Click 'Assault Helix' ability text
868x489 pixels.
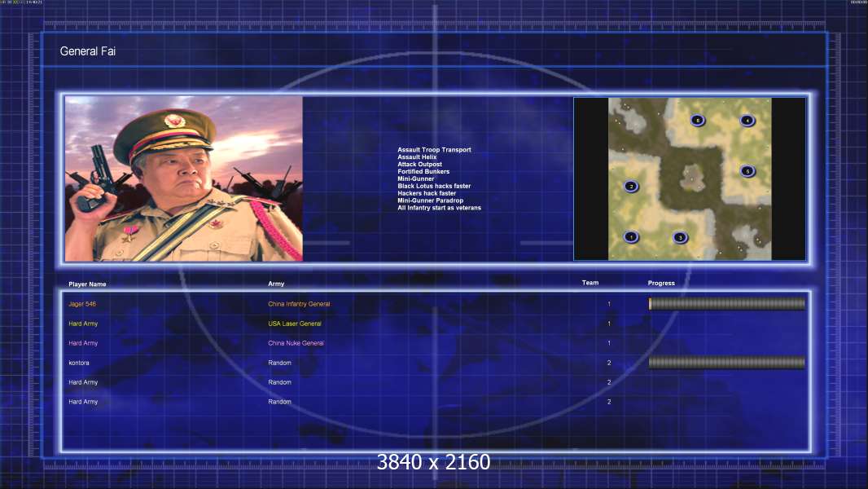(417, 156)
